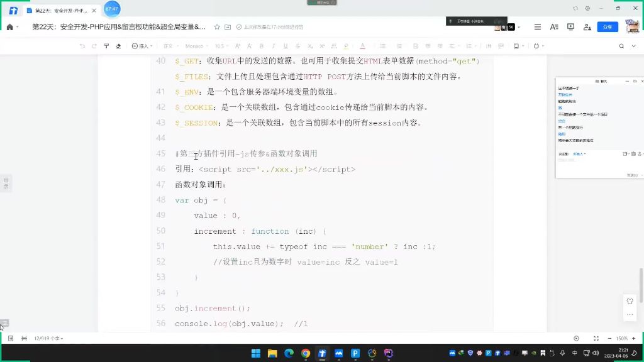Open the user avatar at top right

[x=632, y=26]
